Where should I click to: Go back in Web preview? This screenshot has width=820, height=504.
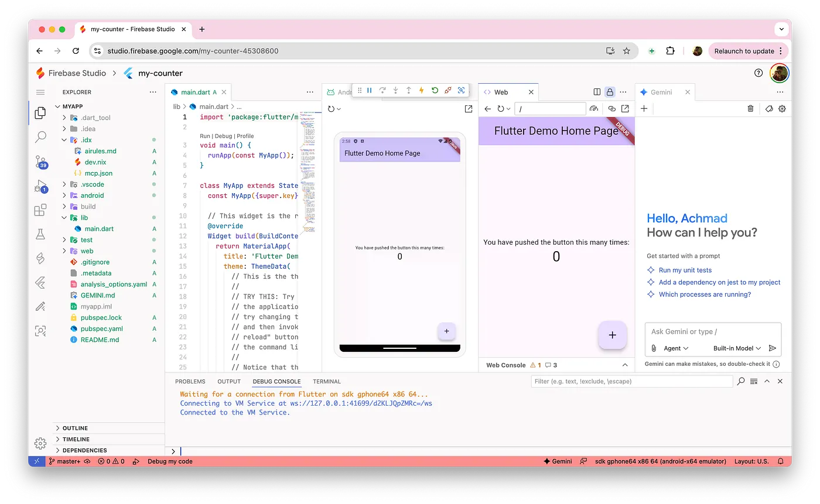click(487, 109)
